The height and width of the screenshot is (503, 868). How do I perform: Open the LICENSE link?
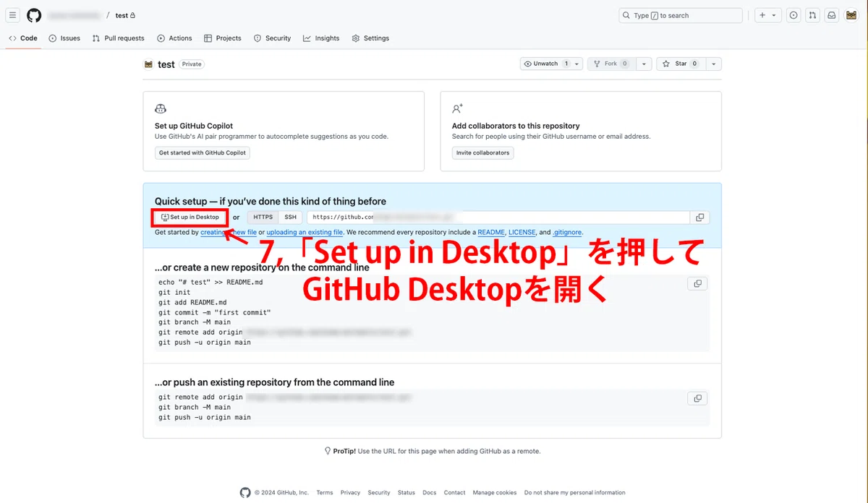pos(522,233)
